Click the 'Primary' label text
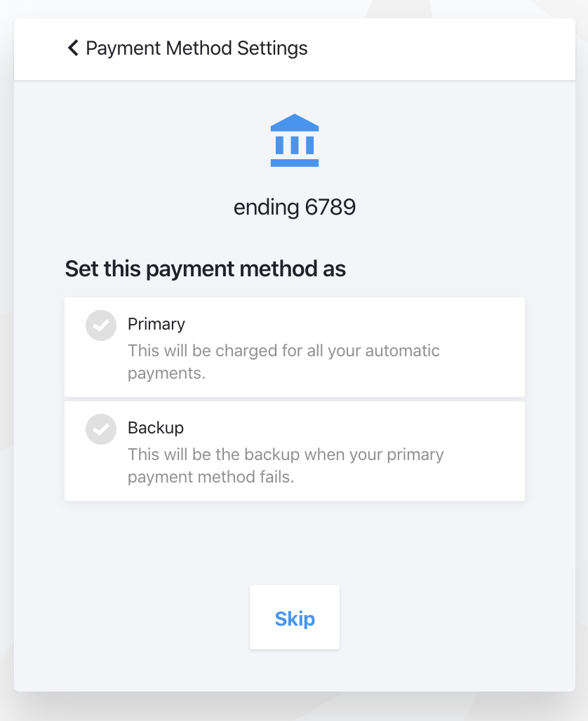This screenshot has height=721, width=588. pyautogui.click(x=156, y=324)
